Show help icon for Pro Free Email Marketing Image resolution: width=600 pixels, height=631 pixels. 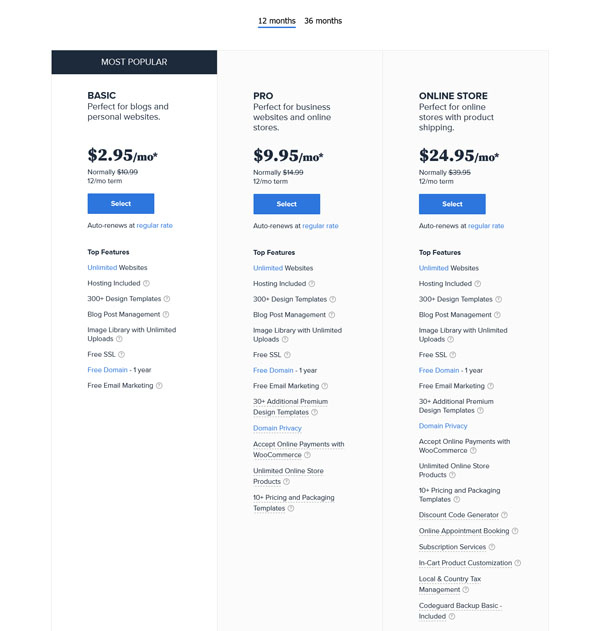pyautogui.click(x=324, y=386)
